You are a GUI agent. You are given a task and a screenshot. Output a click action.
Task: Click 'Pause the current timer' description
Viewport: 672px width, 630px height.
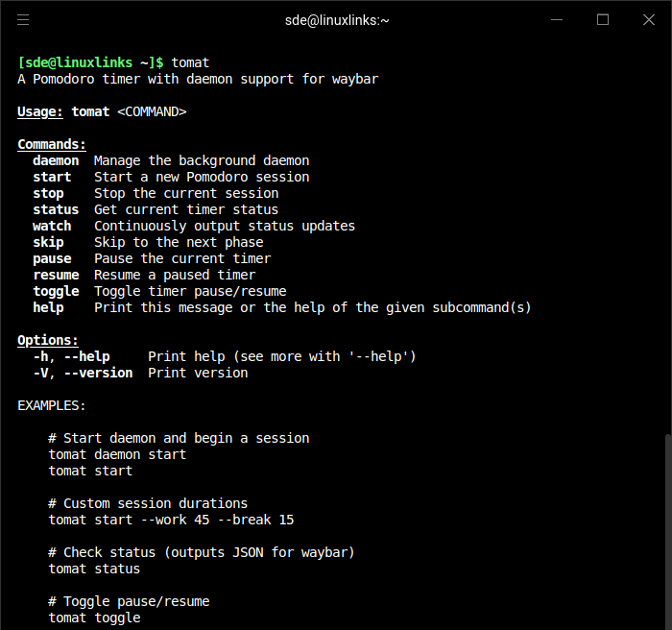coord(182,258)
